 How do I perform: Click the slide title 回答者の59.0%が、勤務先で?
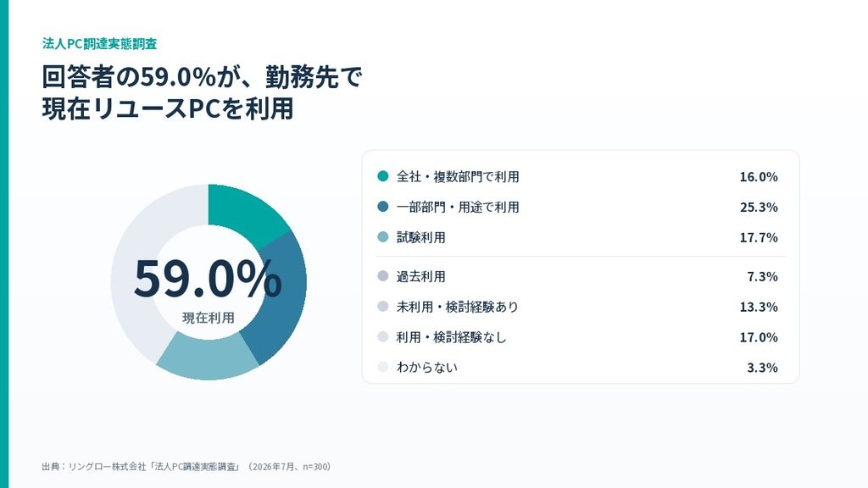pos(202,77)
